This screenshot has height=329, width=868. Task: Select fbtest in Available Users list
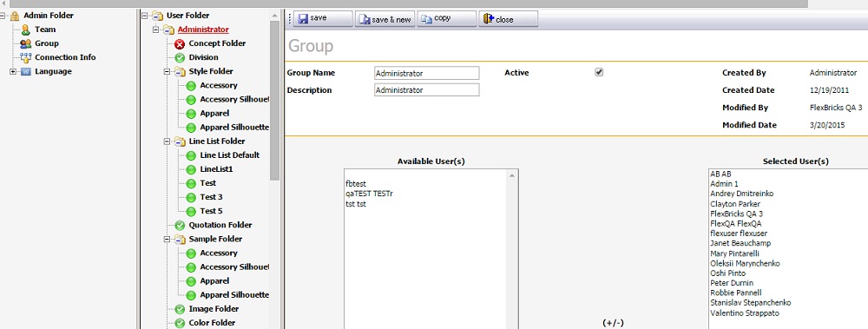click(355, 184)
